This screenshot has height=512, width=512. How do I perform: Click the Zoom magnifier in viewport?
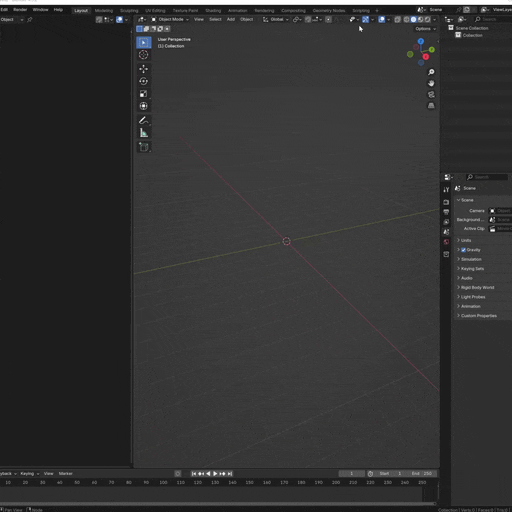click(x=431, y=72)
